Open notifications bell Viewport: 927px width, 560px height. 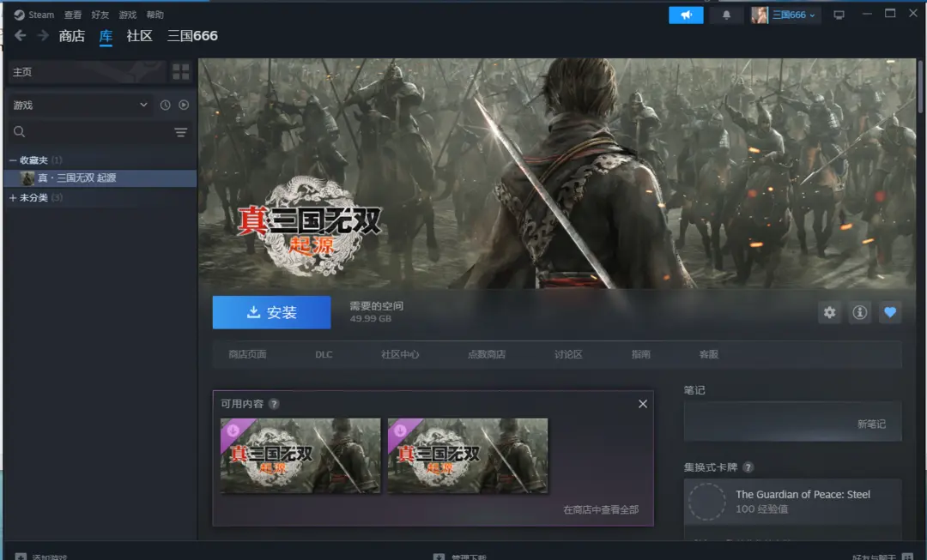pyautogui.click(x=726, y=15)
